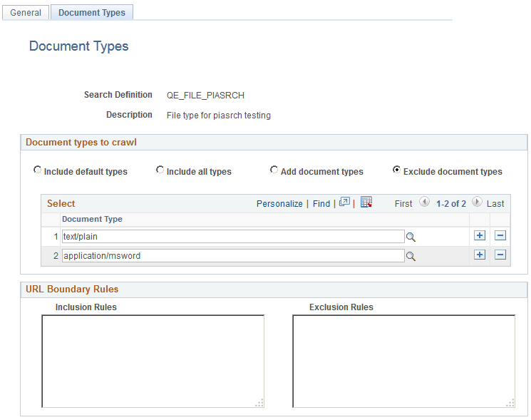The height and width of the screenshot is (420, 531).
Task: Show previous row arrow in grid
Action: pos(424,203)
